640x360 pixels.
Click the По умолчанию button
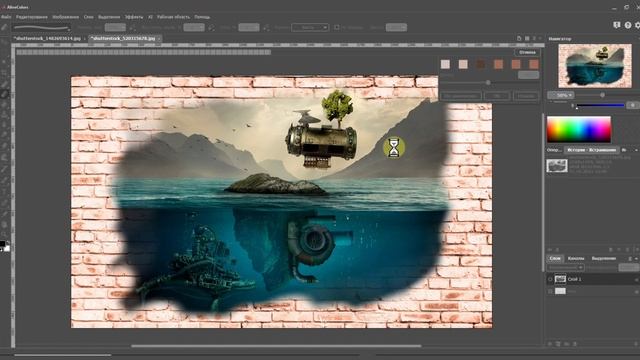click(x=460, y=96)
